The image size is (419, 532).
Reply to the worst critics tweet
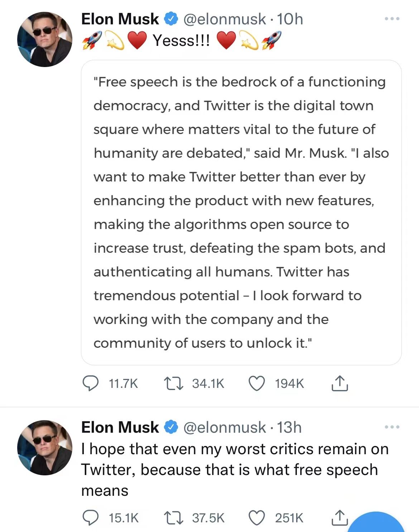point(91,518)
